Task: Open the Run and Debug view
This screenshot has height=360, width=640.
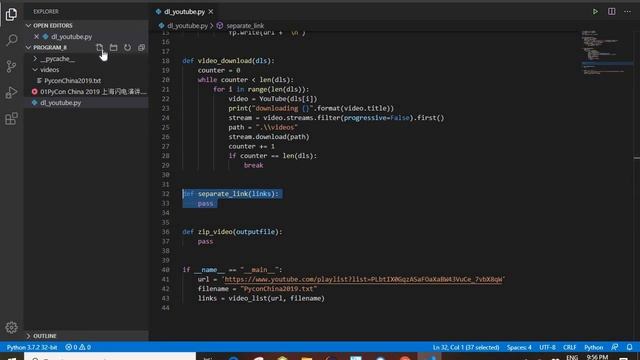Action: [11, 93]
